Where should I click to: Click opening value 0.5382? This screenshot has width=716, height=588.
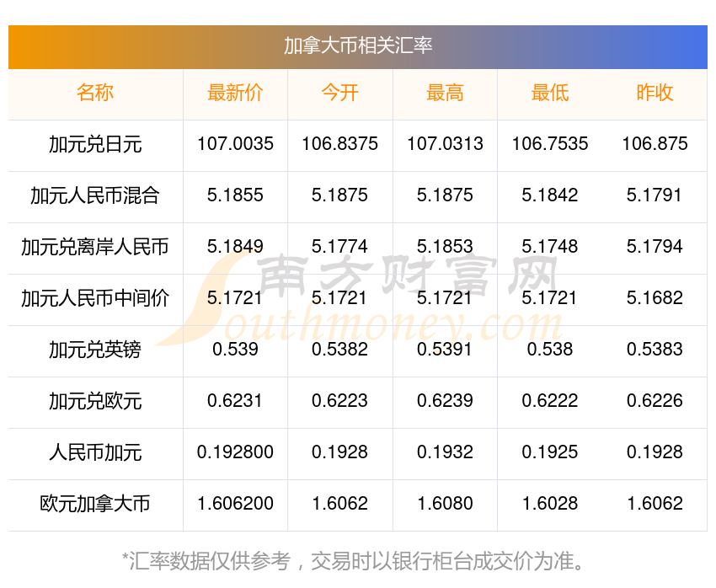(x=339, y=350)
